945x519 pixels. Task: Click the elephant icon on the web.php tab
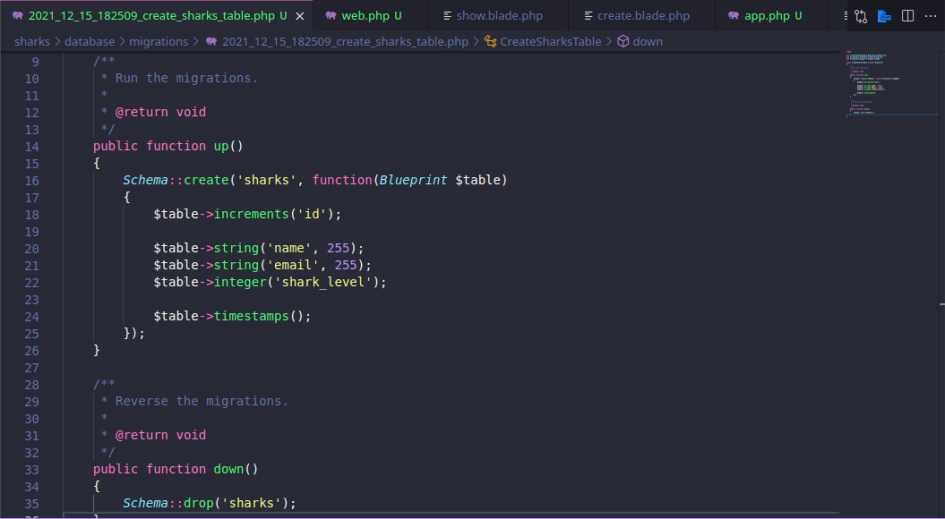[331, 16]
